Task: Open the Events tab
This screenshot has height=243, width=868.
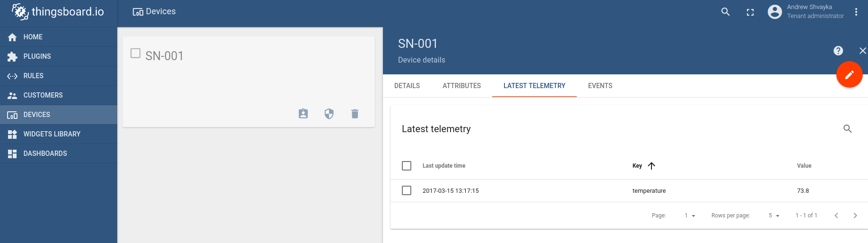Action: point(600,86)
